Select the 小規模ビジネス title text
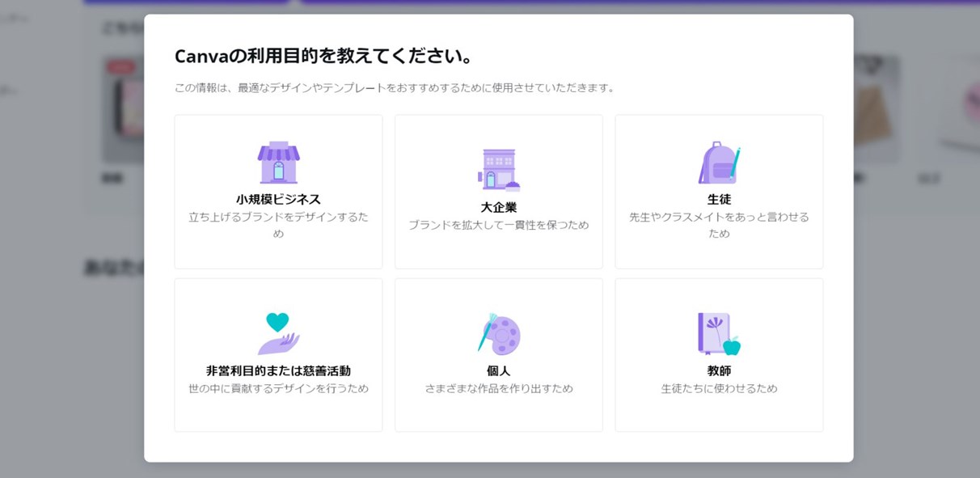 278,199
